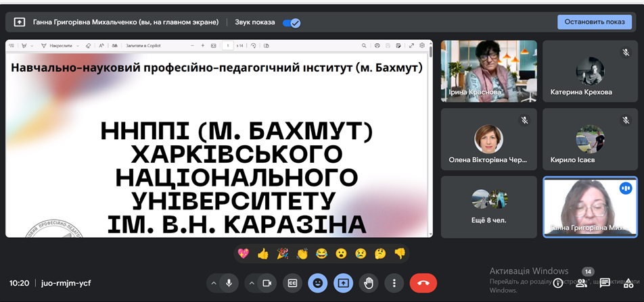This screenshot has width=644, height=302.
Task: Click the presentation screen icon in share banner
Action: [20, 22]
